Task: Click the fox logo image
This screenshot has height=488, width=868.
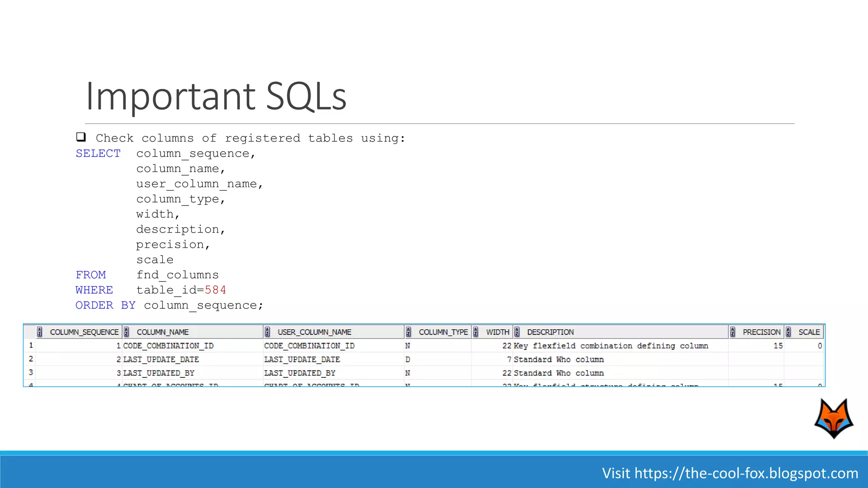Action: tap(834, 418)
